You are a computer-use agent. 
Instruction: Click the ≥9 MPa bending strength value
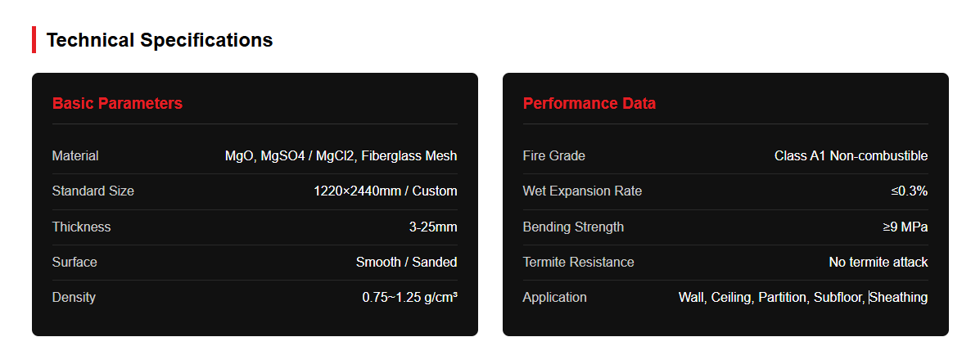click(905, 227)
